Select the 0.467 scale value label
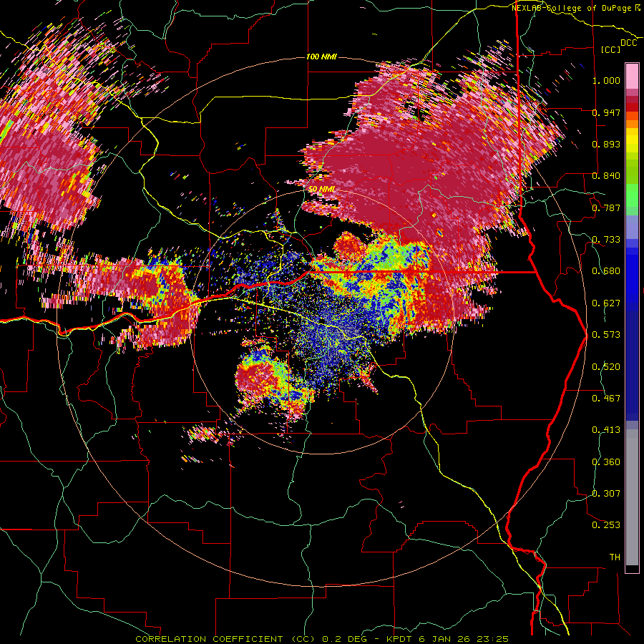This screenshot has width=644, height=644. 606,399
